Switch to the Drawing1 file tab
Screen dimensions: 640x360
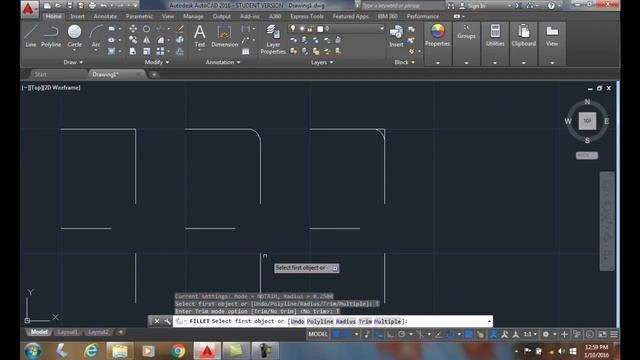(105, 74)
